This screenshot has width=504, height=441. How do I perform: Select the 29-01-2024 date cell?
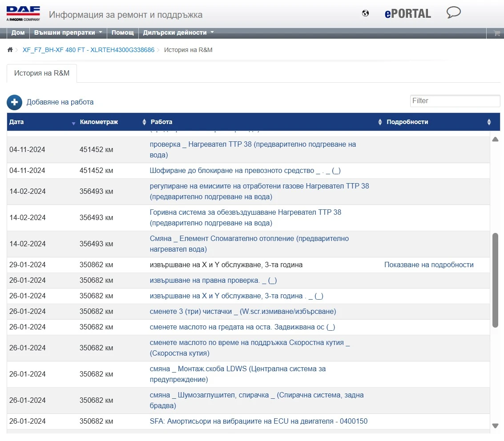27,265
